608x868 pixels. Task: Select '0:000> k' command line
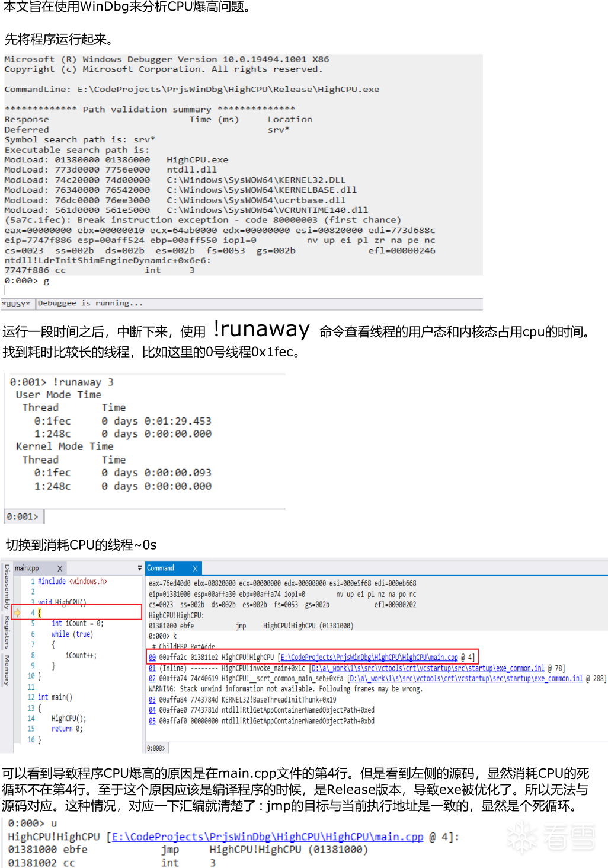pos(162,636)
